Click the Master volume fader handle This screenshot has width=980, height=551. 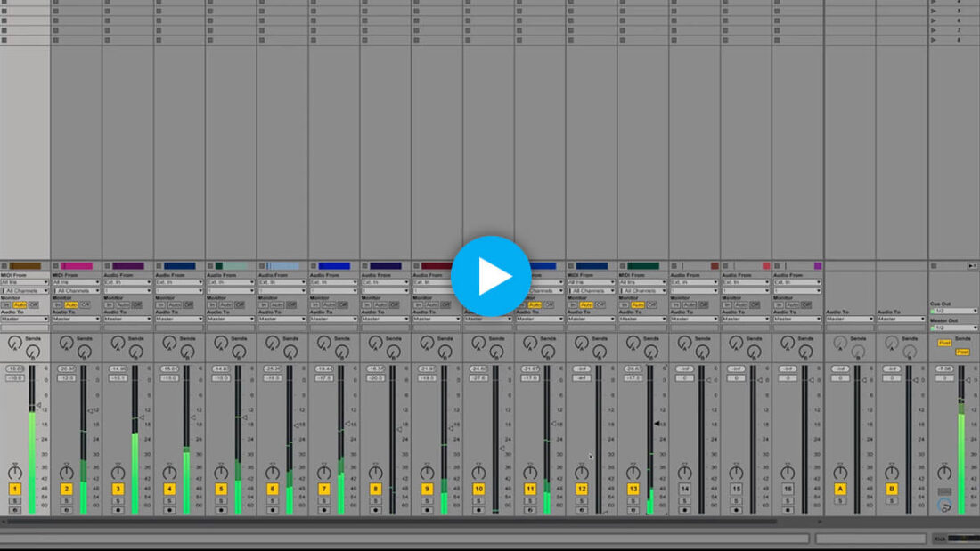click(x=967, y=380)
